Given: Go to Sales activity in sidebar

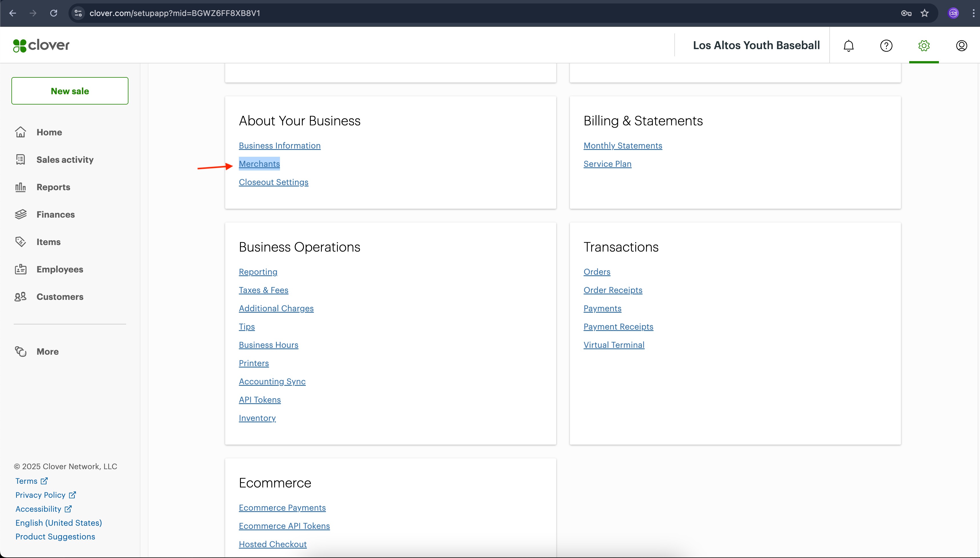Looking at the screenshot, I should (x=65, y=159).
